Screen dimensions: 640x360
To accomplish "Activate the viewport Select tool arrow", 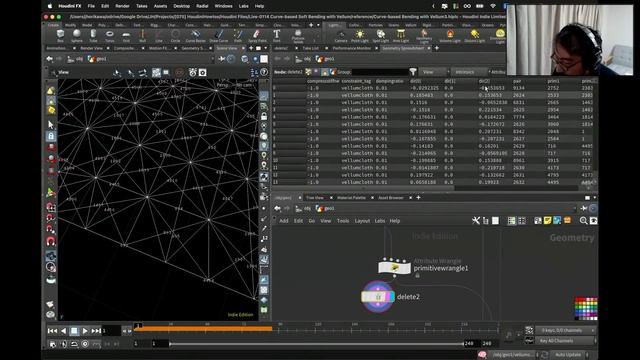I will [51, 124].
